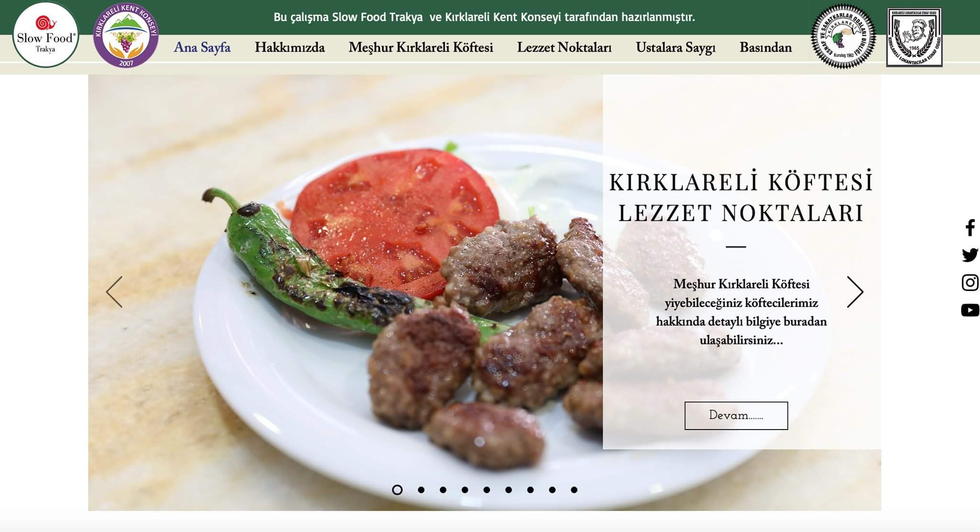Click the Lokantacılar Esnaf Odası logo
Screen dimensions: 980x532
pyautogui.click(x=914, y=37)
